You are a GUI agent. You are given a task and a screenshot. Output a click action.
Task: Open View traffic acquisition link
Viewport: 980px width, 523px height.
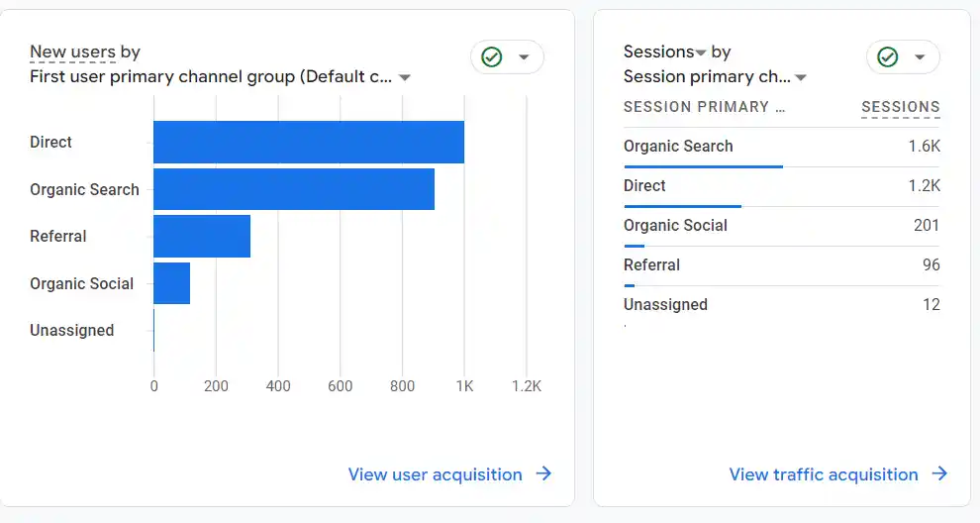(x=823, y=474)
